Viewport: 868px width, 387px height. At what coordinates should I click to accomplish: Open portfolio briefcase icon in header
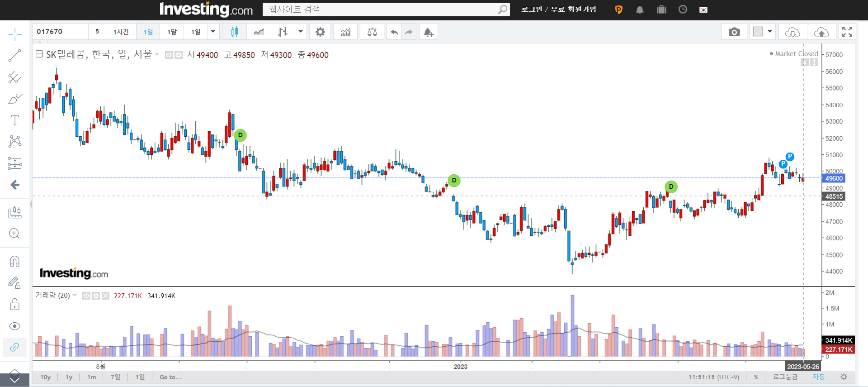tap(661, 10)
